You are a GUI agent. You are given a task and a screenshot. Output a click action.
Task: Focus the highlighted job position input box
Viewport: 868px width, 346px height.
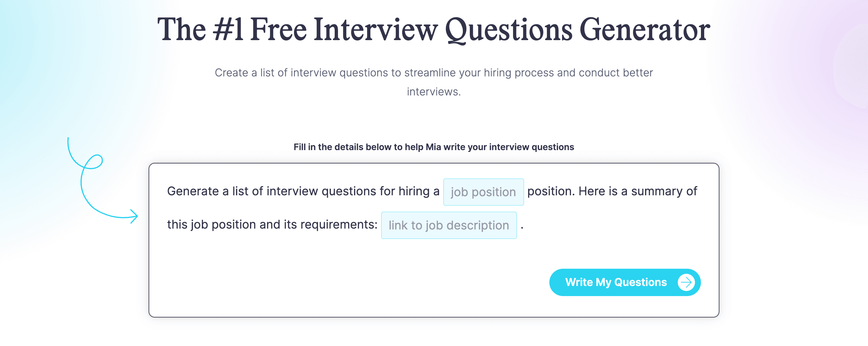[483, 192]
